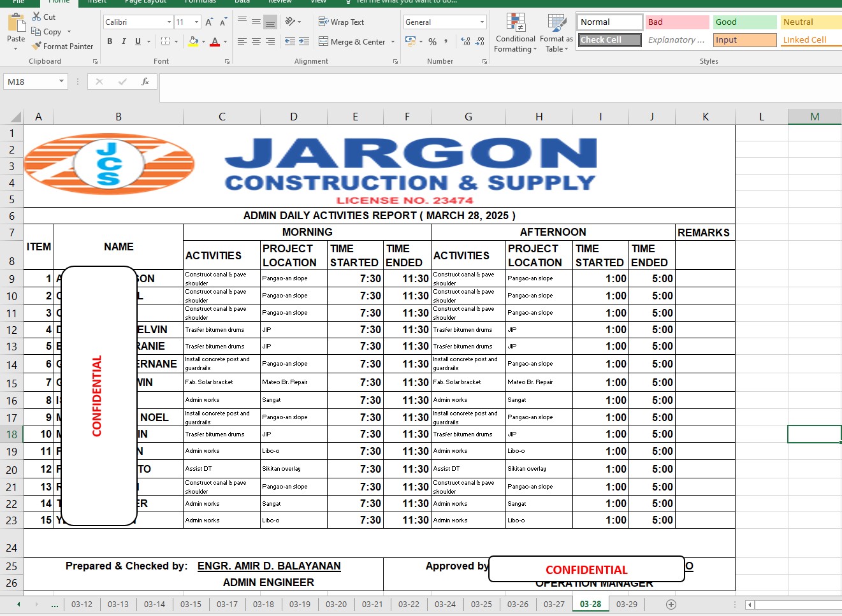Set bottom vertical alignment
This screenshot has height=616, width=842.
270,22
